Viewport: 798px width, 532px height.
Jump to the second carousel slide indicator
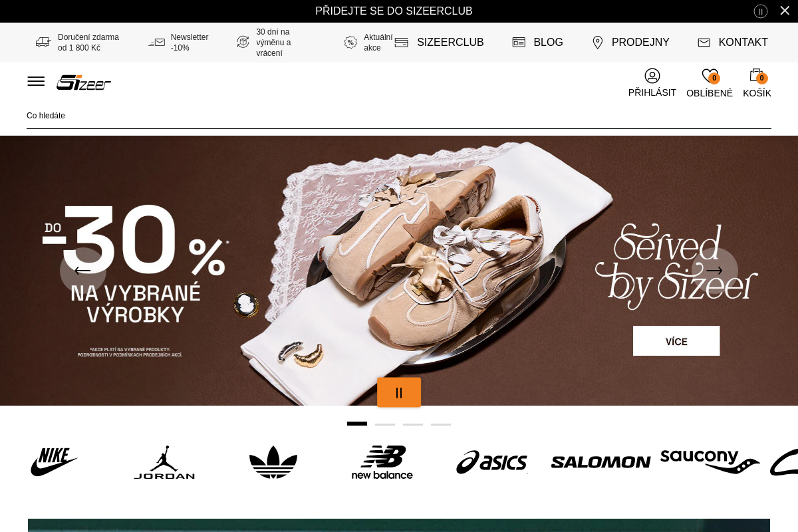pos(385,424)
